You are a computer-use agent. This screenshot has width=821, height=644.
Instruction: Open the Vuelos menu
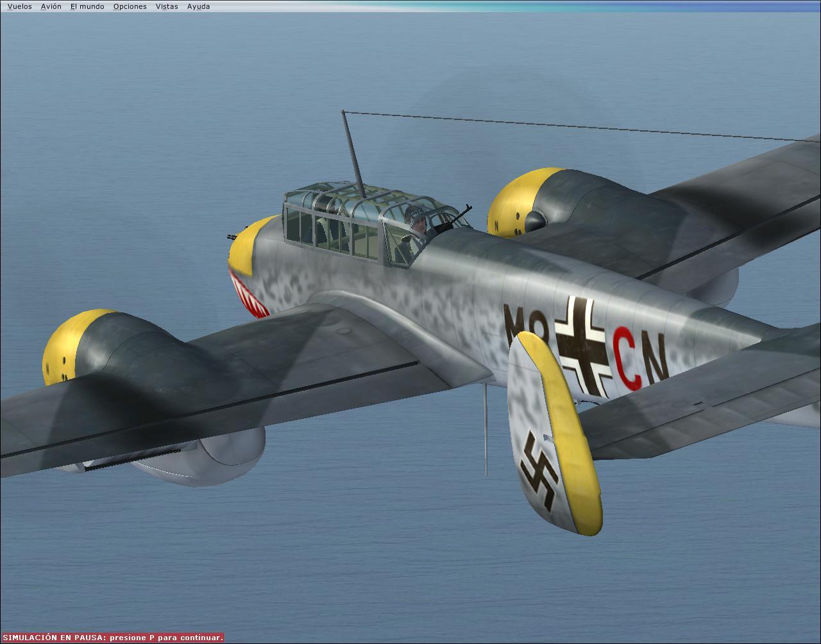[19, 6]
